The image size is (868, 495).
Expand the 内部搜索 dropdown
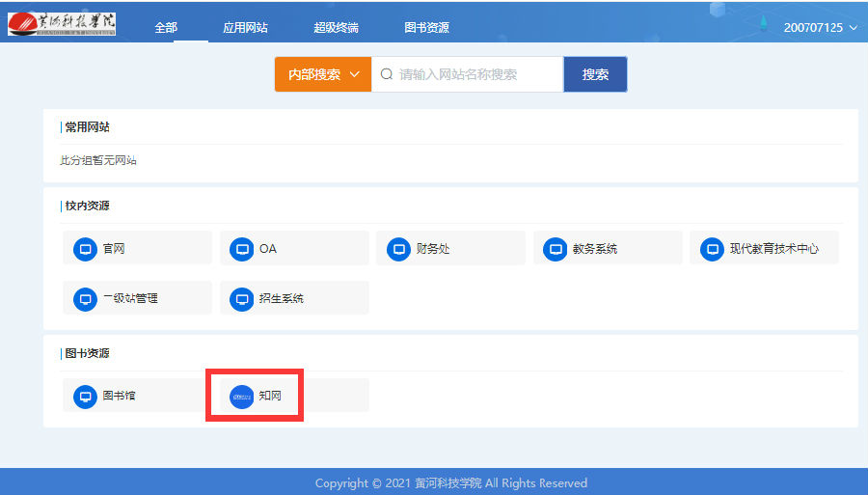point(323,74)
